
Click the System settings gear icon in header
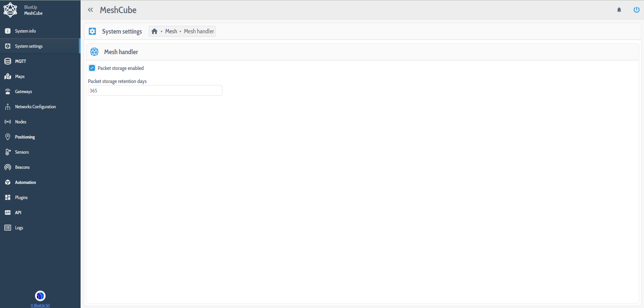click(x=92, y=31)
